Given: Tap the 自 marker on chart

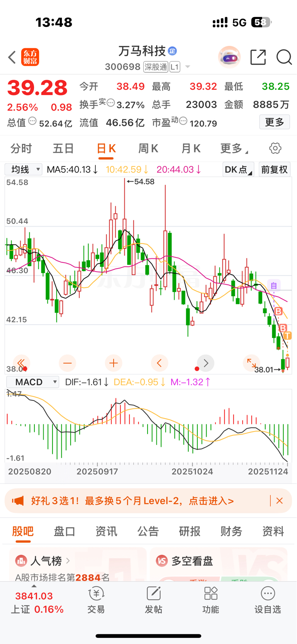Looking at the screenshot, I should point(274,285).
